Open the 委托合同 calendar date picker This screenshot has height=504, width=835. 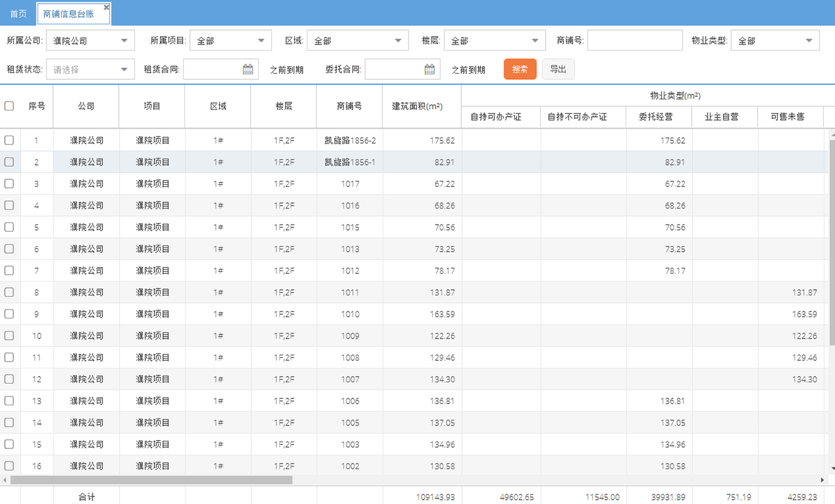429,69
